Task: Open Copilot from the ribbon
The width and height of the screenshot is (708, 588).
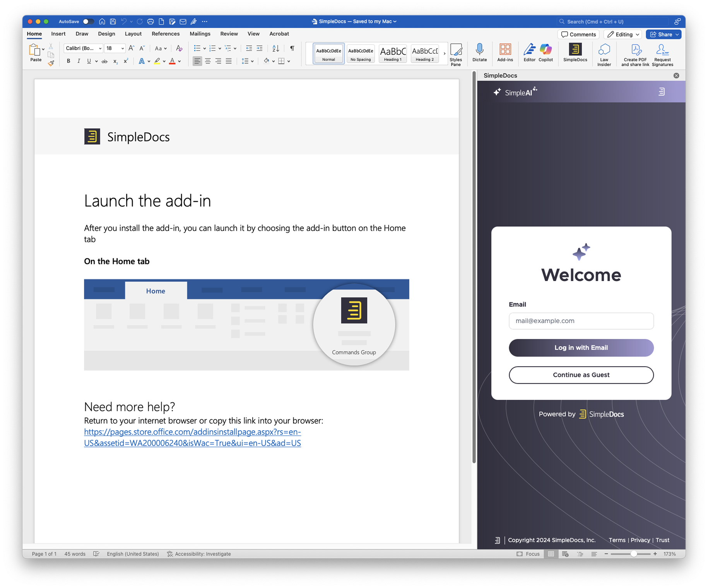Action: click(x=546, y=53)
